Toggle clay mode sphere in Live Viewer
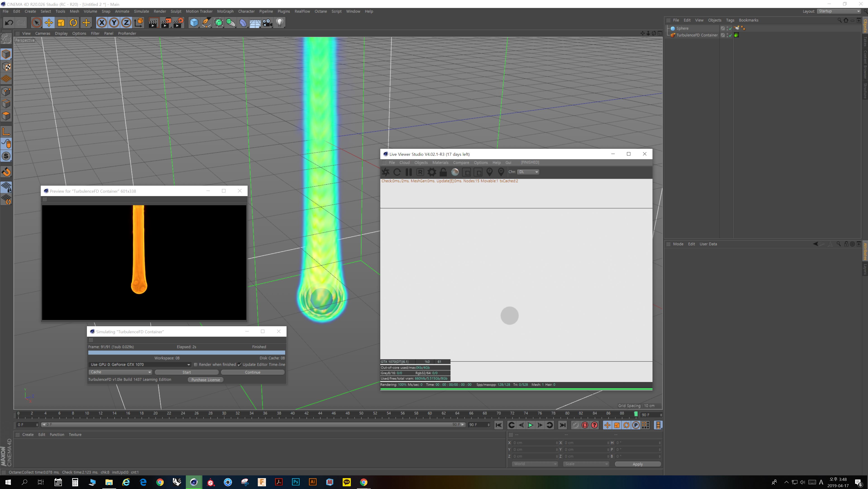This screenshot has height=489, width=868. (x=455, y=172)
